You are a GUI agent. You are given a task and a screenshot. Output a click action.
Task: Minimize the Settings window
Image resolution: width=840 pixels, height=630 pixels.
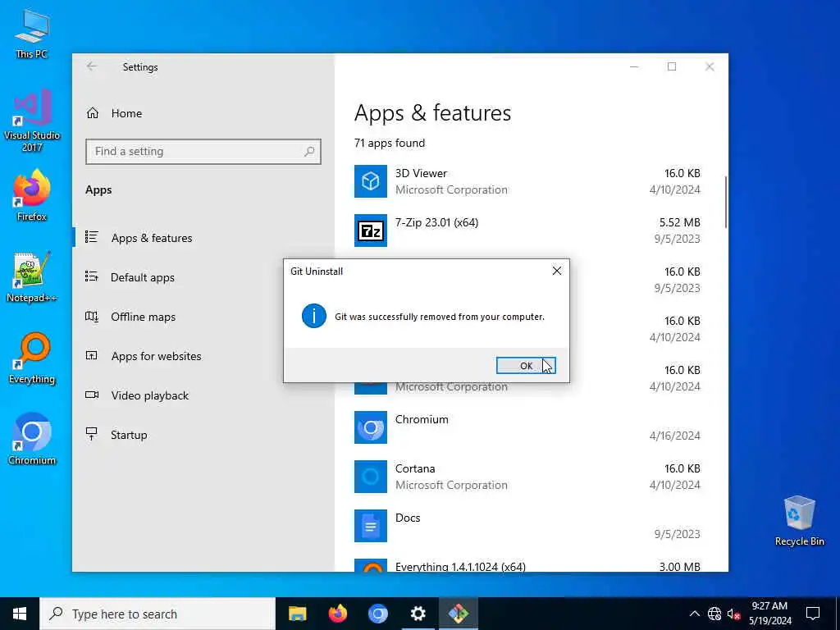pyautogui.click(x=634, y=67)
